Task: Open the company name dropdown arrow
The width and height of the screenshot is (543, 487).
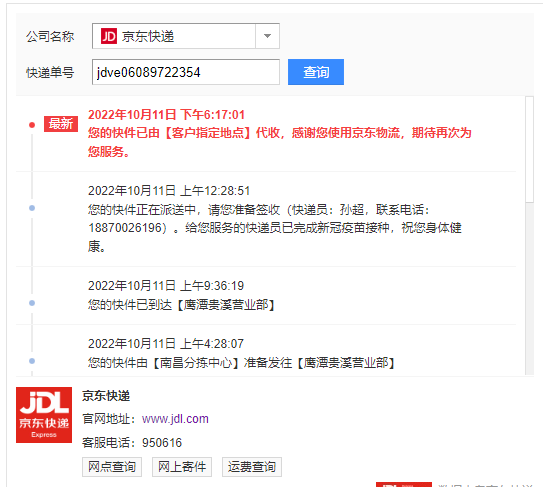Action: [x=267, y=36]
